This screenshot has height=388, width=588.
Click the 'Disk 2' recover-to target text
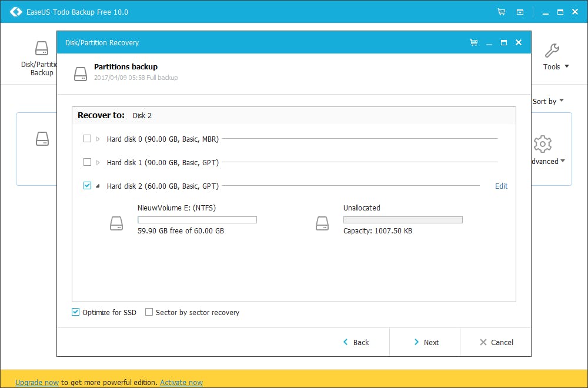tap(142, 115)
